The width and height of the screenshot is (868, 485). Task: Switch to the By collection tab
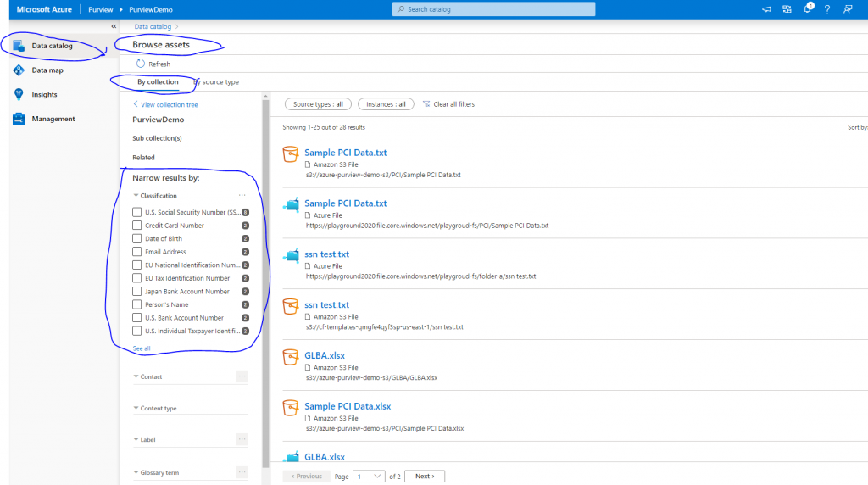pyautogui.click(x=158, y=82)
